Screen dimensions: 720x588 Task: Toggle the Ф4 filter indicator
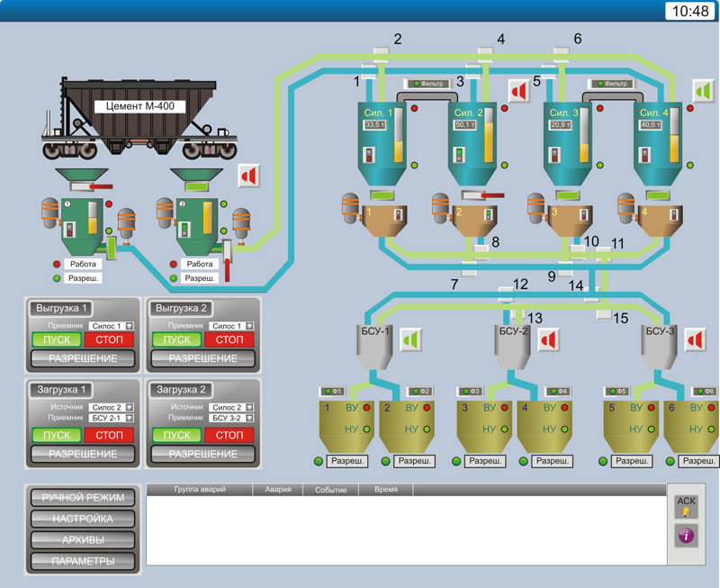[x=557, y=391]
